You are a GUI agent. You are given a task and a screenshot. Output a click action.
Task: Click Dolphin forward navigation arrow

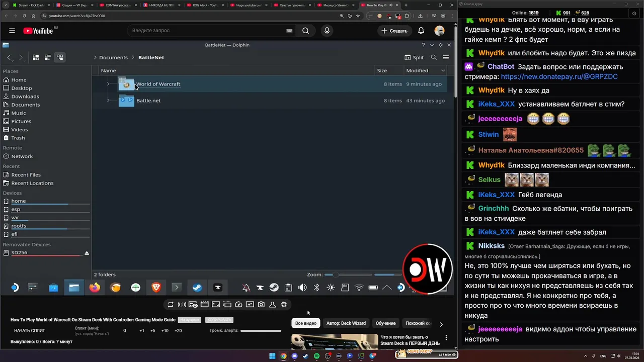21,57
